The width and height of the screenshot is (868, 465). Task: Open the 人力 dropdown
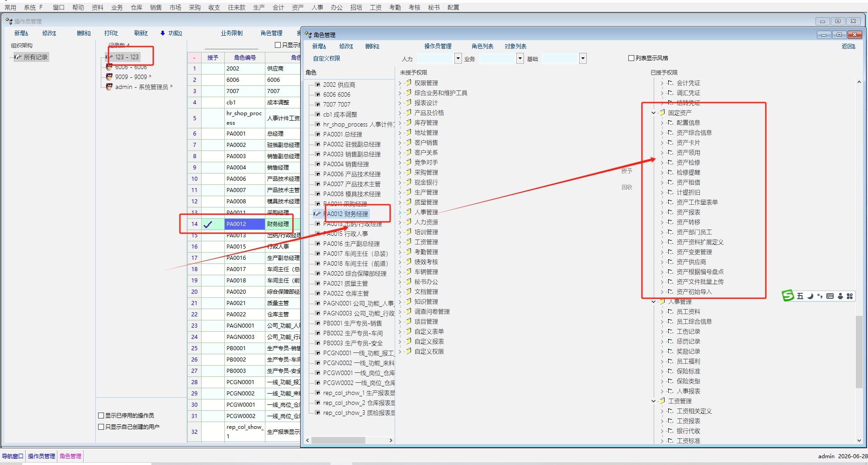458,58
